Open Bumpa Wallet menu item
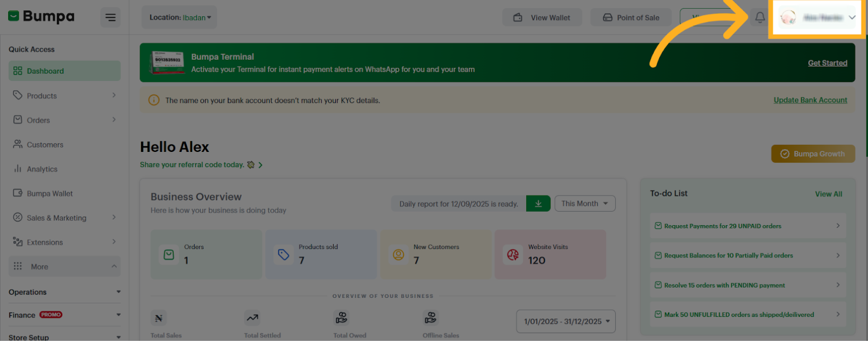 click(x=65, y=193)
